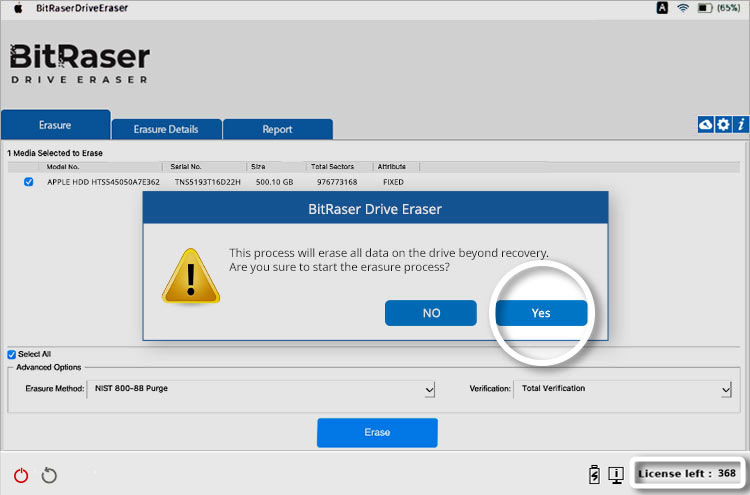Click the red power off icon
The width and height of the screenshot is (750, 495).
coord(21,475)
